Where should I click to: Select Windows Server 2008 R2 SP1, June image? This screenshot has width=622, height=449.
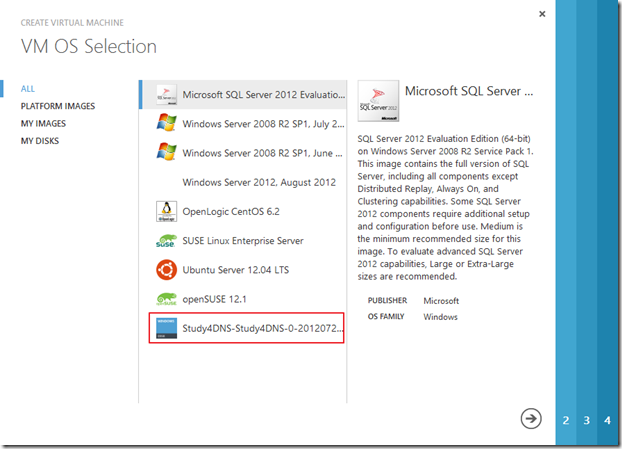[x=243, y=153]
